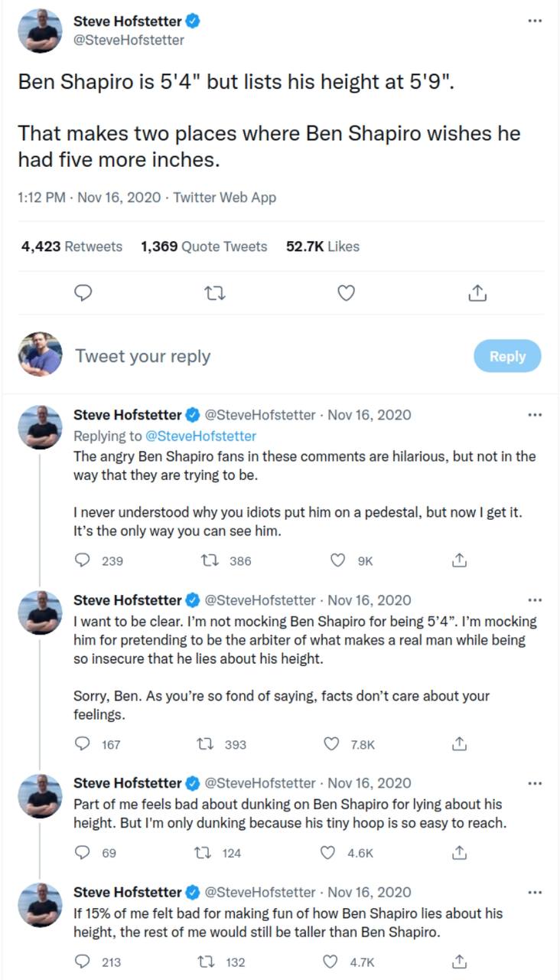Screen dimensions: 560x980
Task: View the 52.7K Likes list
Action: point(322,247)
